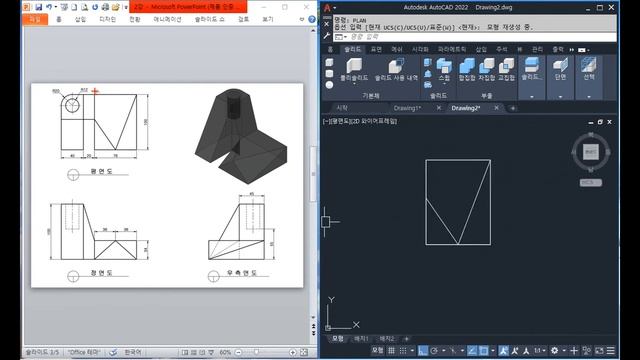Viewport: 640px width, 360px height.
Task: Toggle polar tracking in status bar
Action: pos(434,351)
